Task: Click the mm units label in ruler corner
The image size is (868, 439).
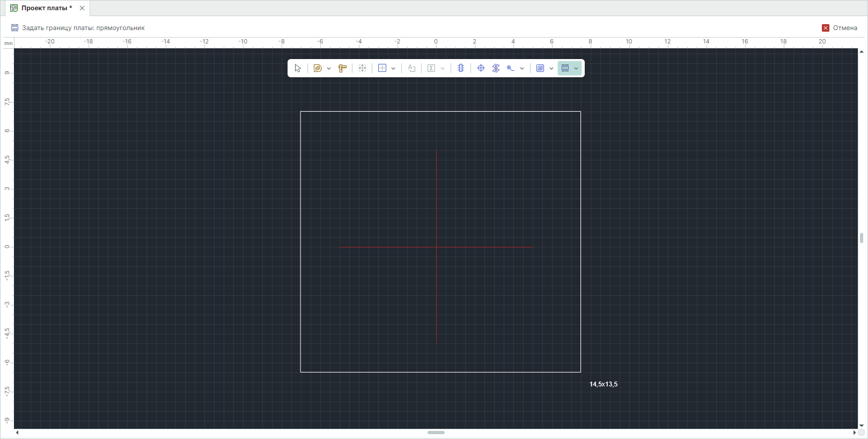Action: click(8, 43)
